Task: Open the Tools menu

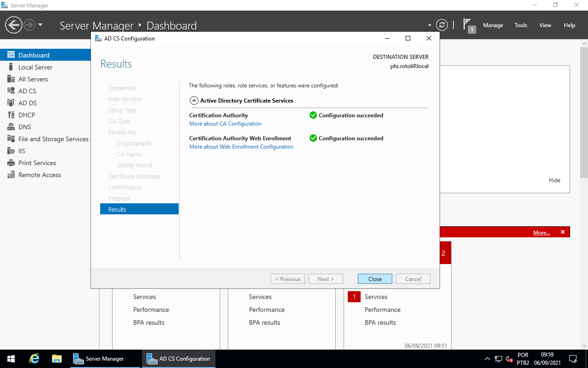Action: [x=520, y=25]
